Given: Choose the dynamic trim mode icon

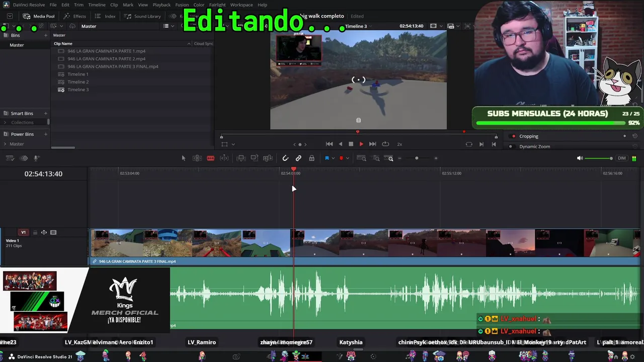Looking at the screenshot, I should point(224,158).
